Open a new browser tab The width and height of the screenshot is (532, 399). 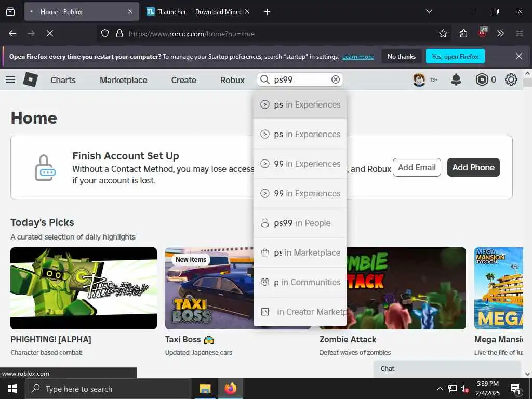(267, 12)
